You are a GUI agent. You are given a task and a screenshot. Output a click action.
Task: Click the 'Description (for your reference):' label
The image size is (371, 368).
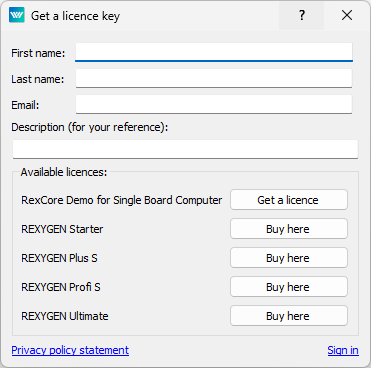pos(90,127)
